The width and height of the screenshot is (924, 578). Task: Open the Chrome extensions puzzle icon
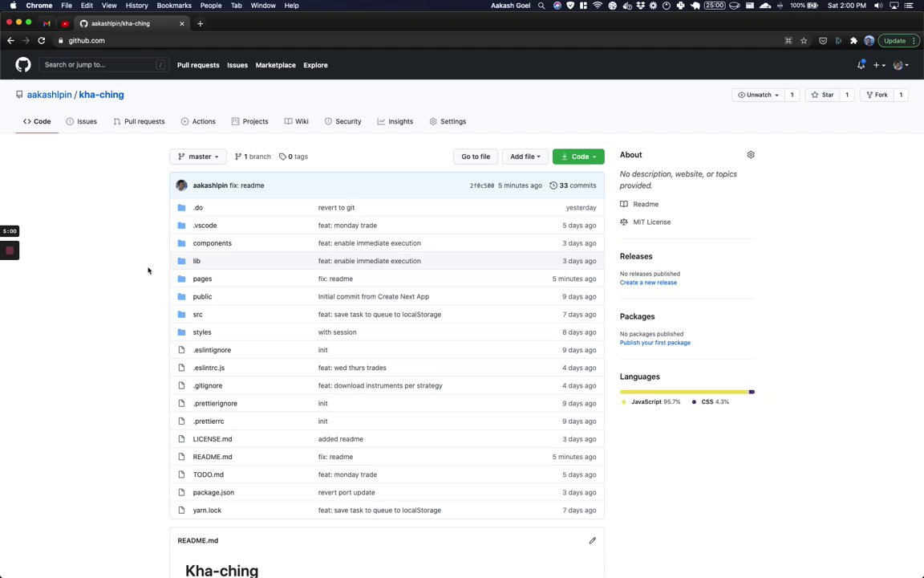[853, 40]
